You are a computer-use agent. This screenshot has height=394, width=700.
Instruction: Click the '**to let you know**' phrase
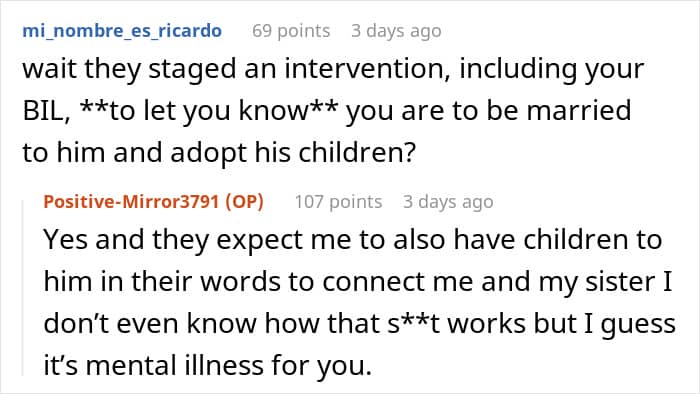click(208, 111)
